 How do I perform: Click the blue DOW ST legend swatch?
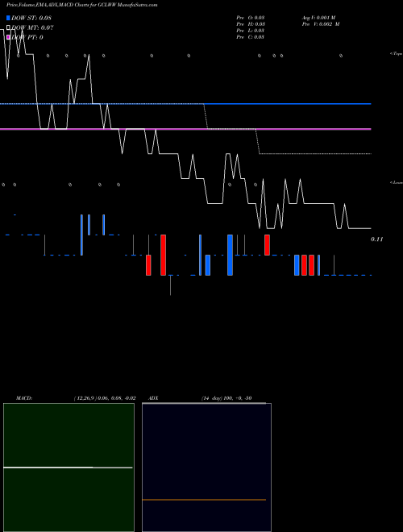point(8,18)
